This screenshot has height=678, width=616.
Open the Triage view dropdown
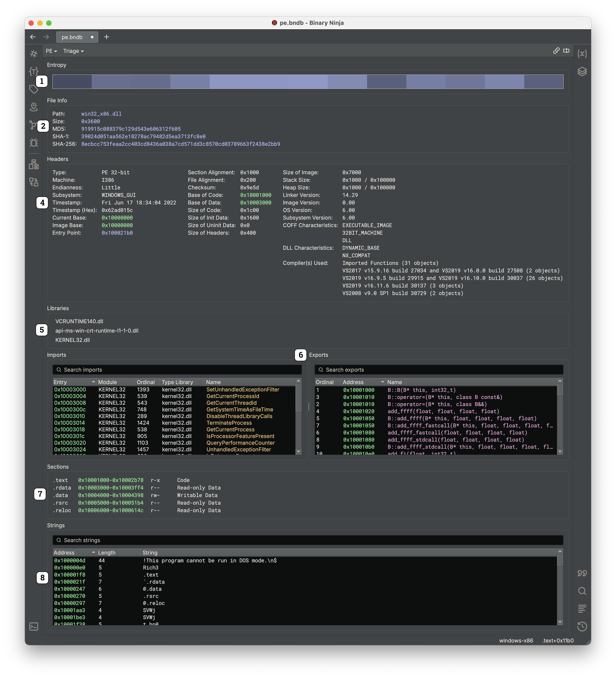point(73,51)
